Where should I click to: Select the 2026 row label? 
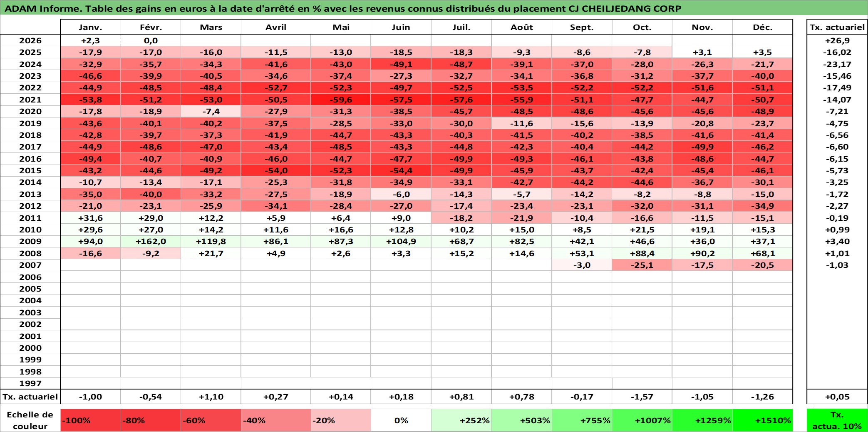coord(30,40)
